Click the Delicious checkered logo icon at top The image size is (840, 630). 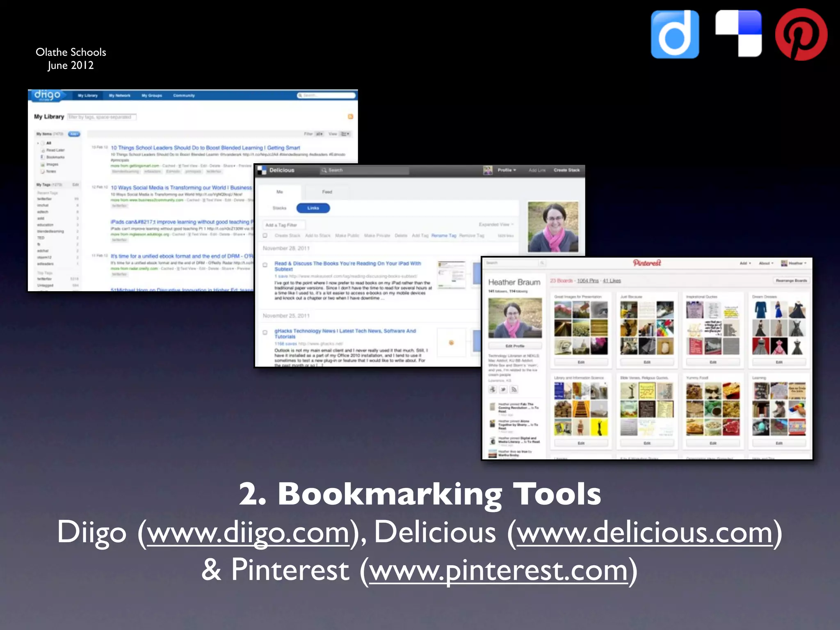coord(738,34)
